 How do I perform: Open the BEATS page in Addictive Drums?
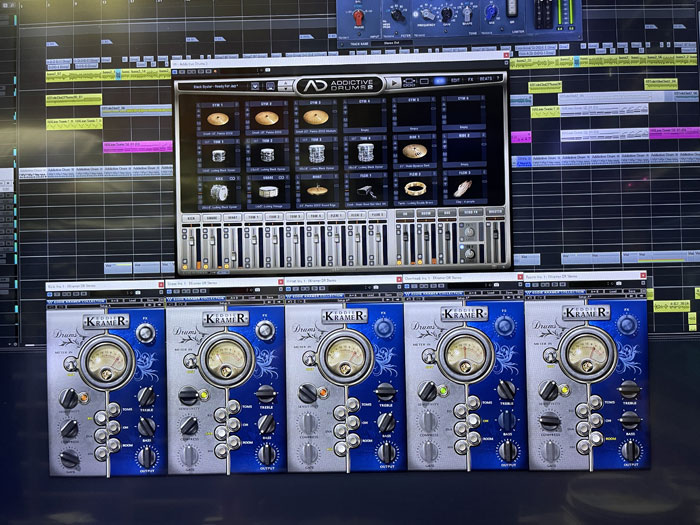(x=486, y=79)
